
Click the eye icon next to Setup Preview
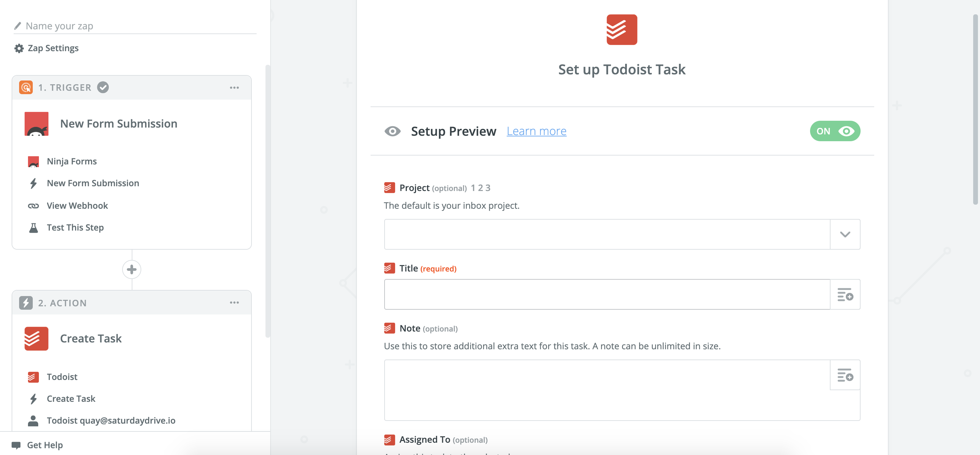coord(393,131)
